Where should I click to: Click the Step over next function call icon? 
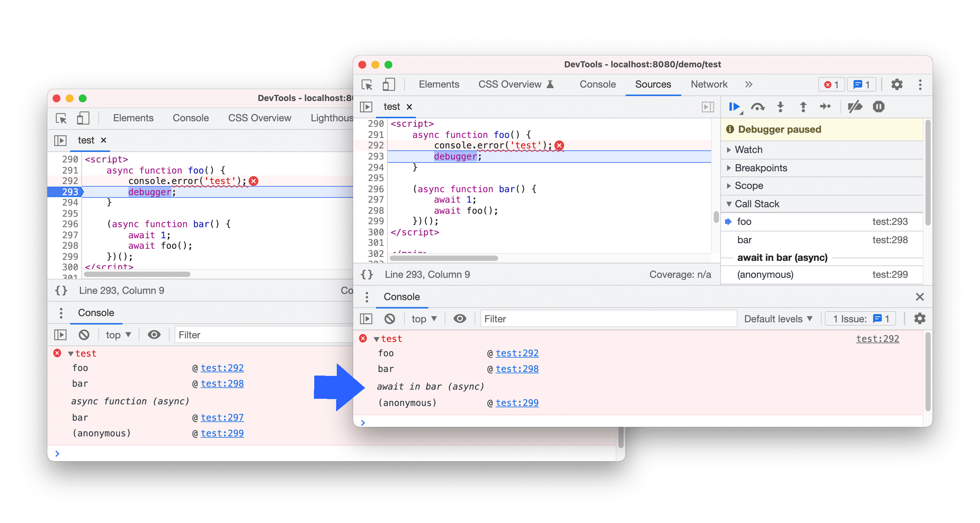[x=756, y=109]
